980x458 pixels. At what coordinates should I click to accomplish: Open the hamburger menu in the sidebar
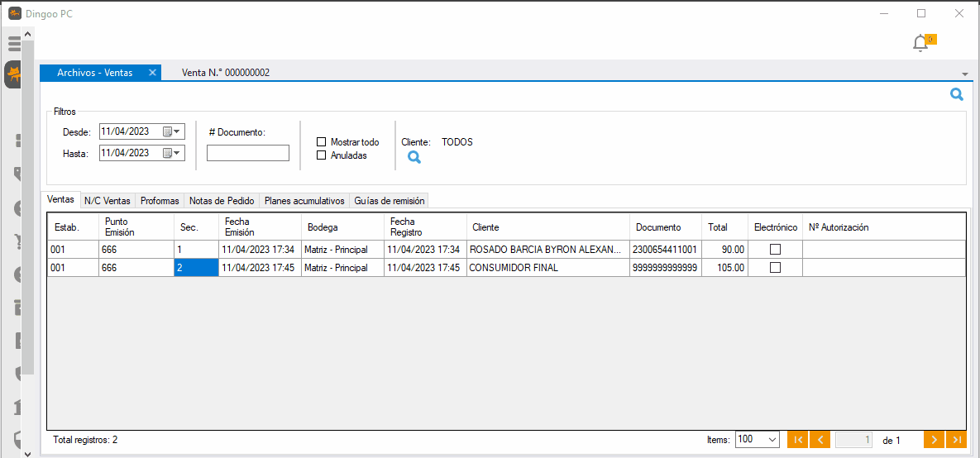tap(14, 44)
